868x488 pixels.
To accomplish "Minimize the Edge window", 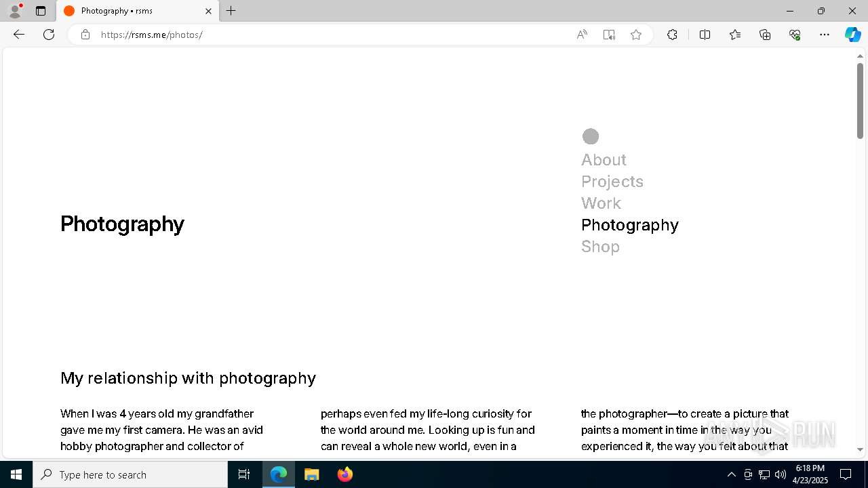I will click(789, 11).
